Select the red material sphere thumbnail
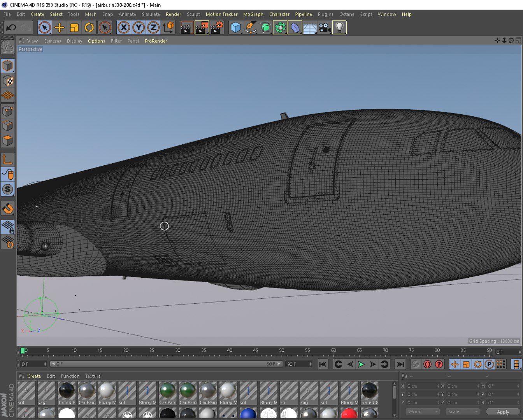Screen dimensions: 523x420 pyautogui.click(x=349, y=413)
